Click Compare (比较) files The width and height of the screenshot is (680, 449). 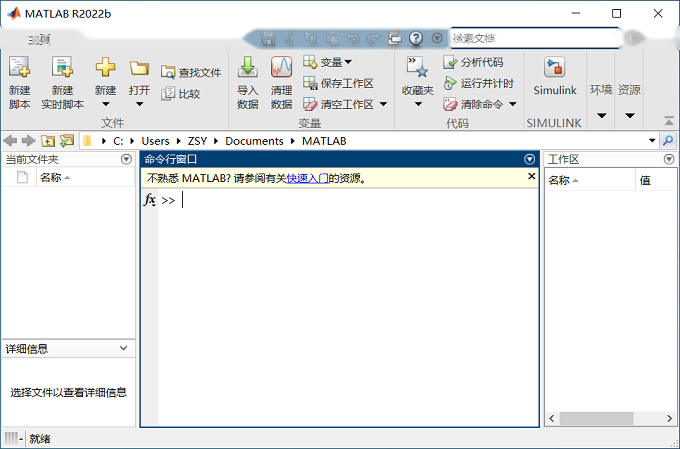[180, 94]
